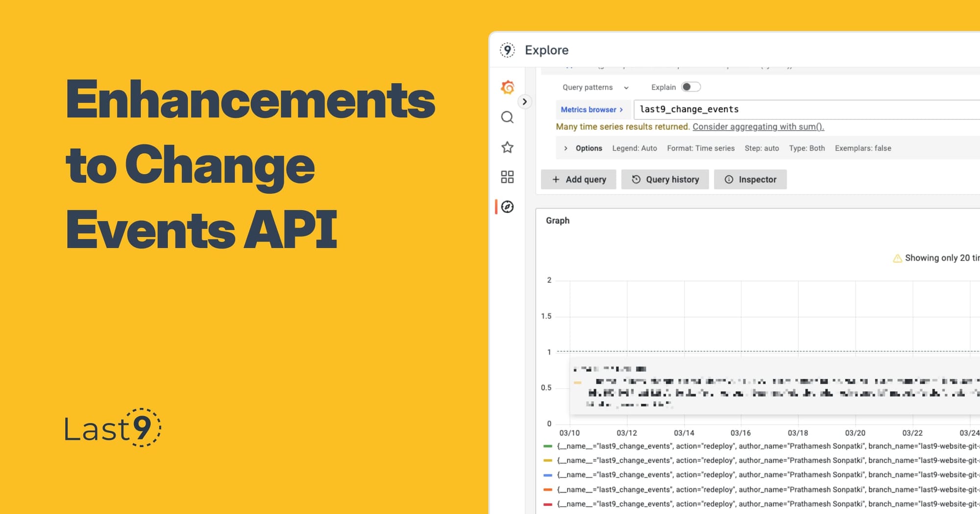
Task: Click the Last9 logo beside Explore
Action: (507, 50)
